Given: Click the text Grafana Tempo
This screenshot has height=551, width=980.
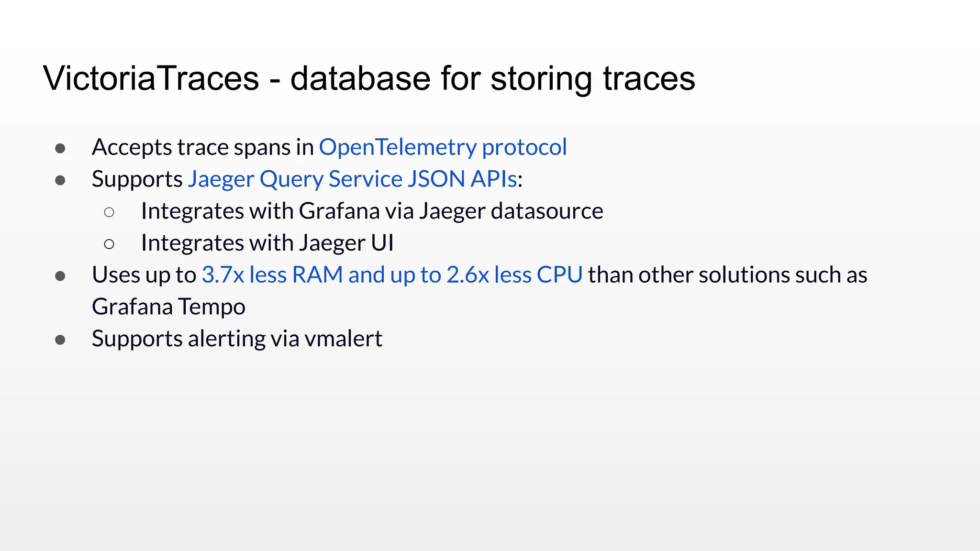Looking at the screenshot, I should (x=168, y=307).
